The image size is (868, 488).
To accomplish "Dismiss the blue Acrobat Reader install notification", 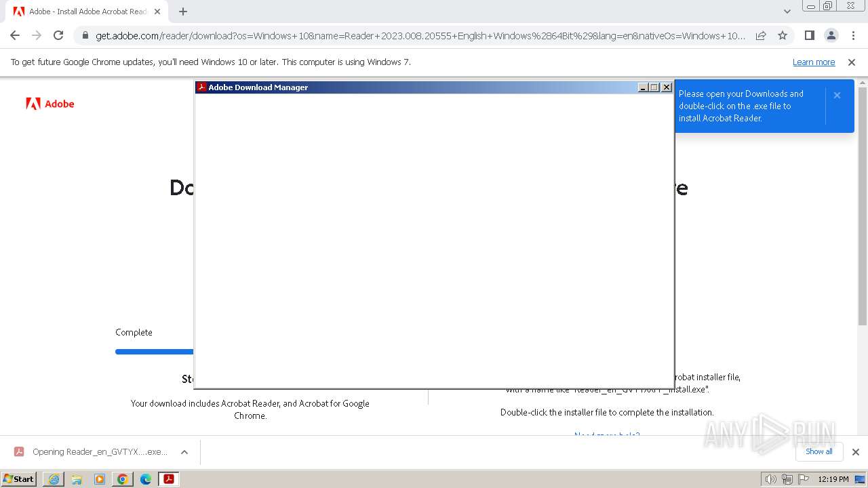I will 837,95.
